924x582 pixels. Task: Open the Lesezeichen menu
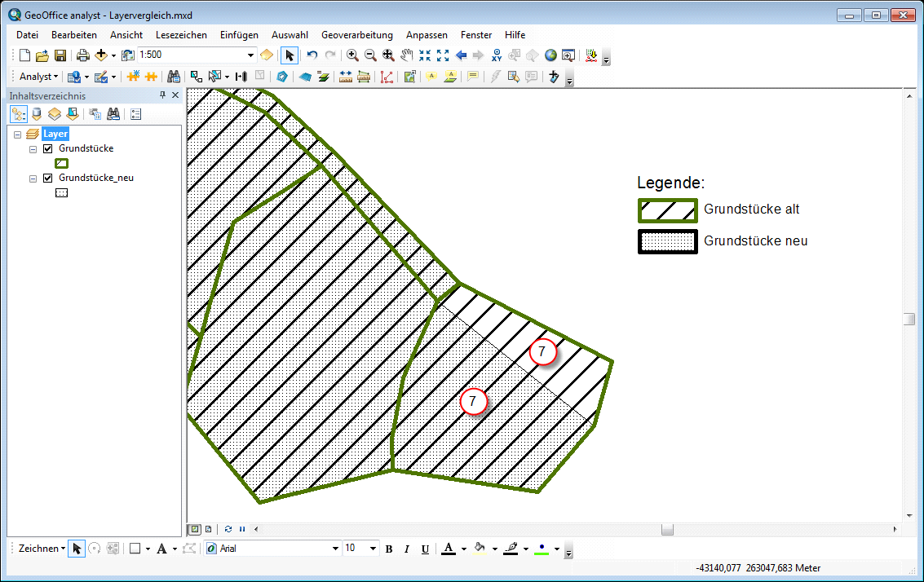tap(181, 35)
